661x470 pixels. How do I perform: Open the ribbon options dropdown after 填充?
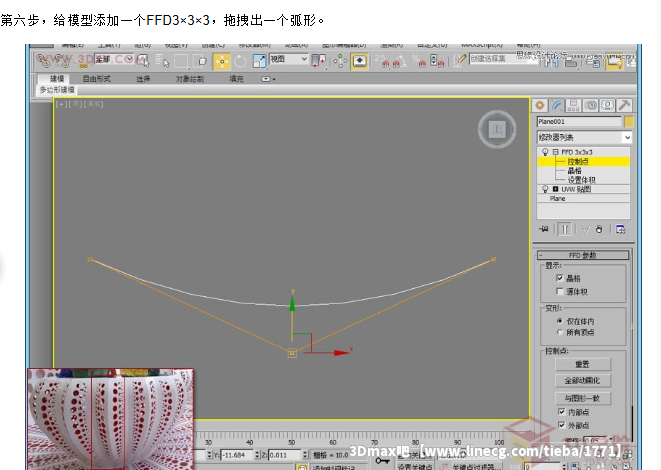[268, 79]
